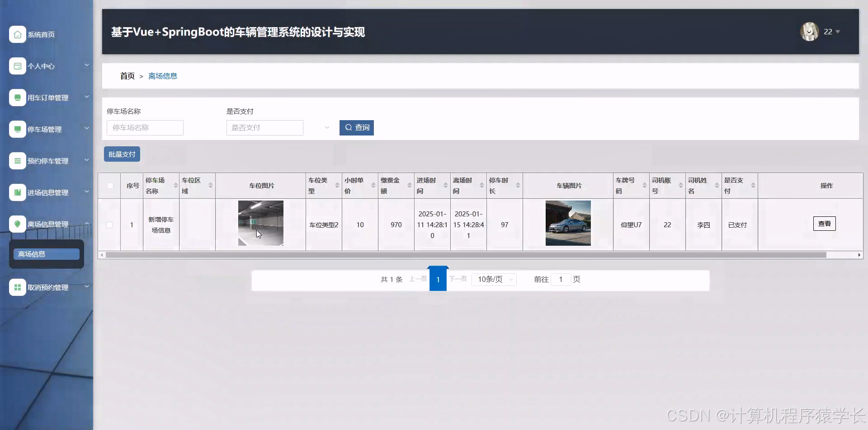Viewport: 868px width, 430px height.
Task: Click the 停车场管理 sidebar icon
Action: [17, 129]
